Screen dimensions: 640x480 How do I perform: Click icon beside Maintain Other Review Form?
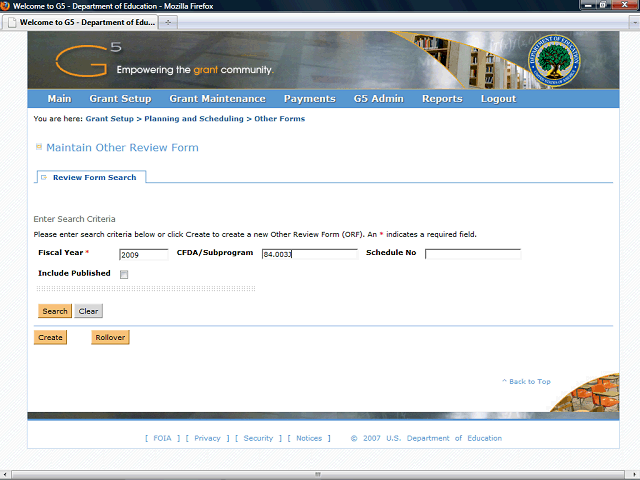point(39,147)
